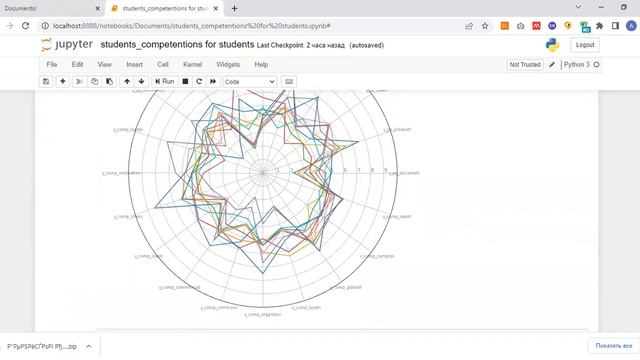Close the students_competentions browser tab
Screen dimensions: 640x360
[216, 8]
